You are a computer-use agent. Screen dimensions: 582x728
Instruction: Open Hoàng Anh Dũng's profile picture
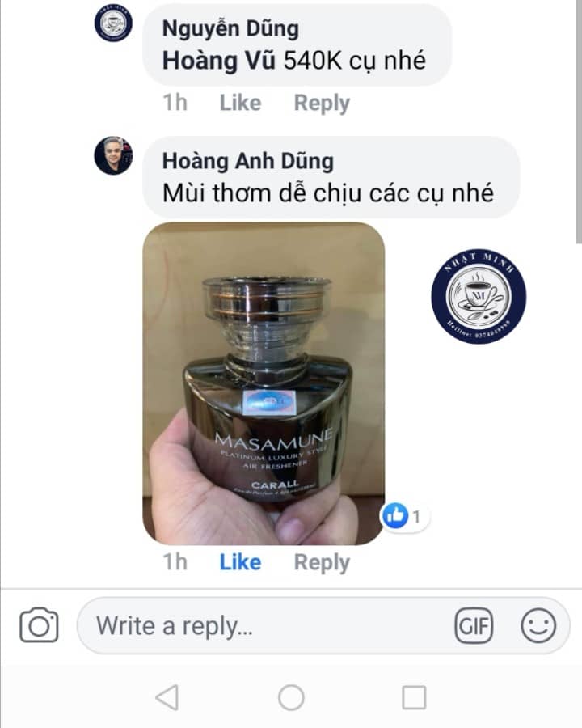point(113,155)
